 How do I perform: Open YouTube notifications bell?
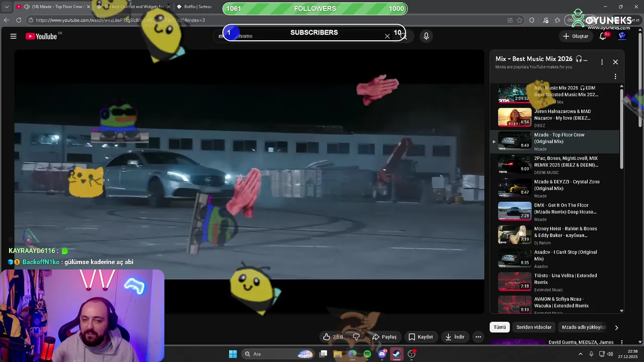point(603,36)
